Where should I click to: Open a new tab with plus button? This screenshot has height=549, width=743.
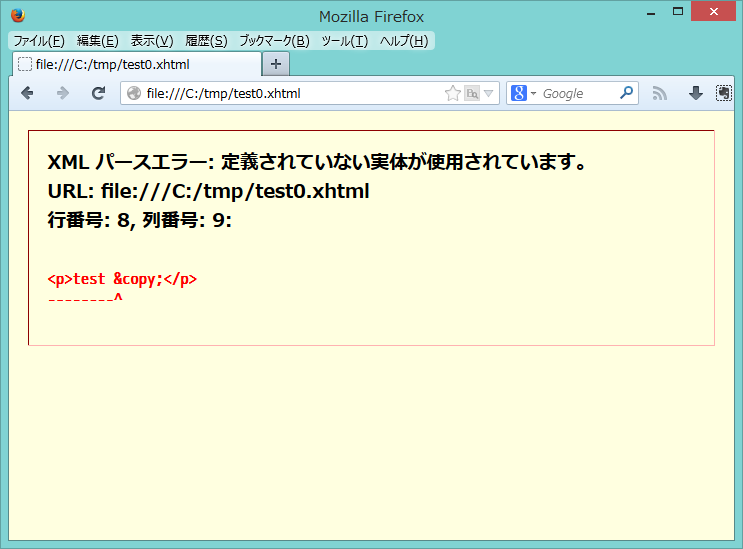pyautogui.click(x=276, y=64)
